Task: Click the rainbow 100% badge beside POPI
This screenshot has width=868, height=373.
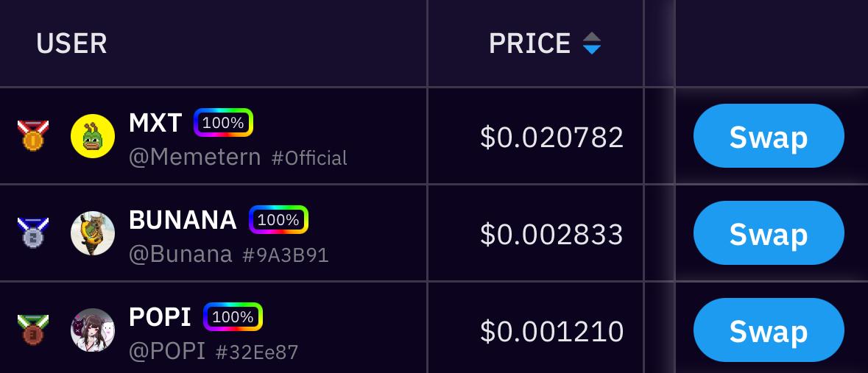Action: click(233, 317)
